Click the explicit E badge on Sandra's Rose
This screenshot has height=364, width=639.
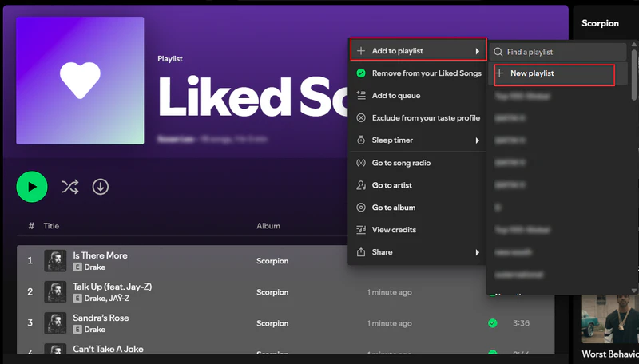point(77,330)
